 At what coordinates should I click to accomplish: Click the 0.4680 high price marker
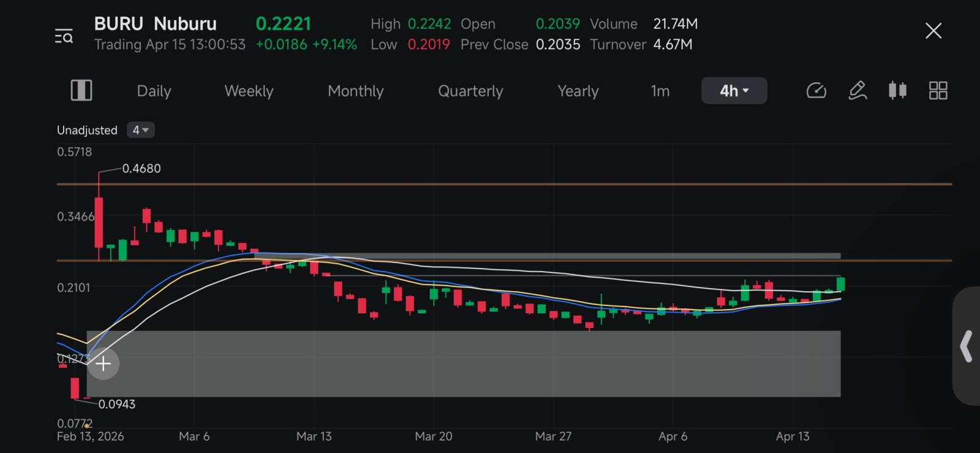(x=141, y=169)
